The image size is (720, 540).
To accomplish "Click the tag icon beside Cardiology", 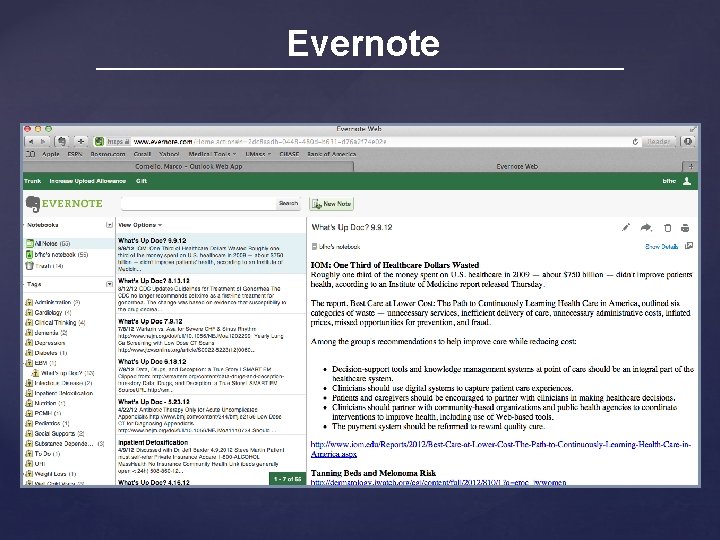I will point(29,312).
